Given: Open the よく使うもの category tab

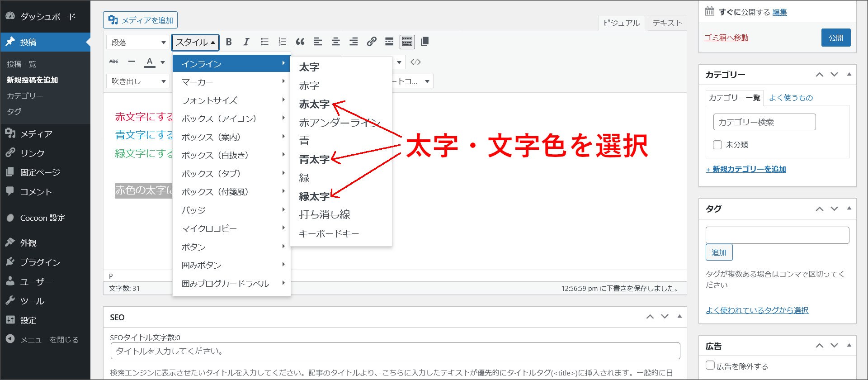Looking at the screenshot, I should (791, 98).
